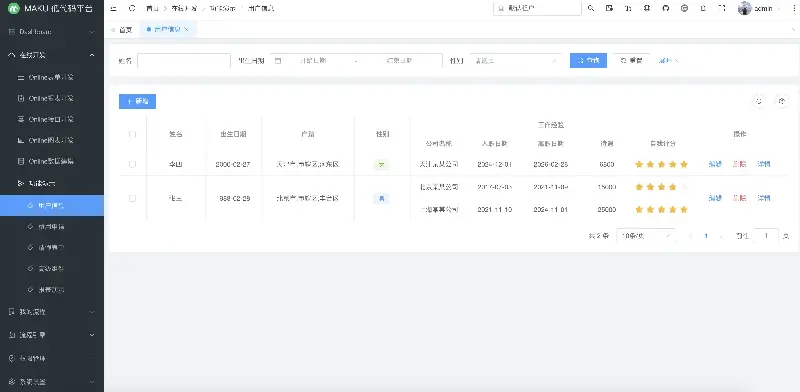The width and height of the screenshot is (800, 392).
Task: Click the refresh icon beside the breadcrumb
Action: [x=132, y=8]
